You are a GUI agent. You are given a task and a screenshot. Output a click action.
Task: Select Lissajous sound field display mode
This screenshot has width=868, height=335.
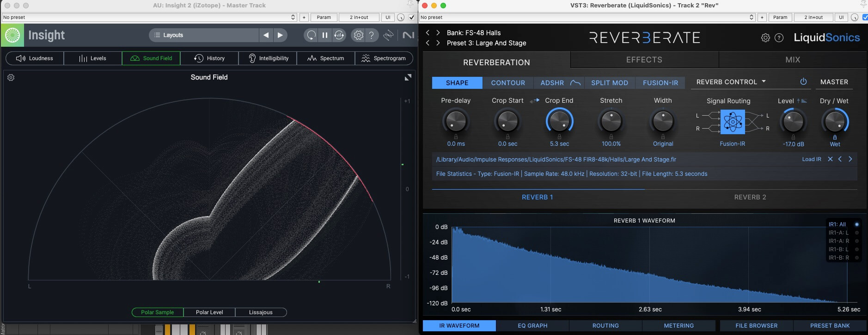(x=261, y=312)
